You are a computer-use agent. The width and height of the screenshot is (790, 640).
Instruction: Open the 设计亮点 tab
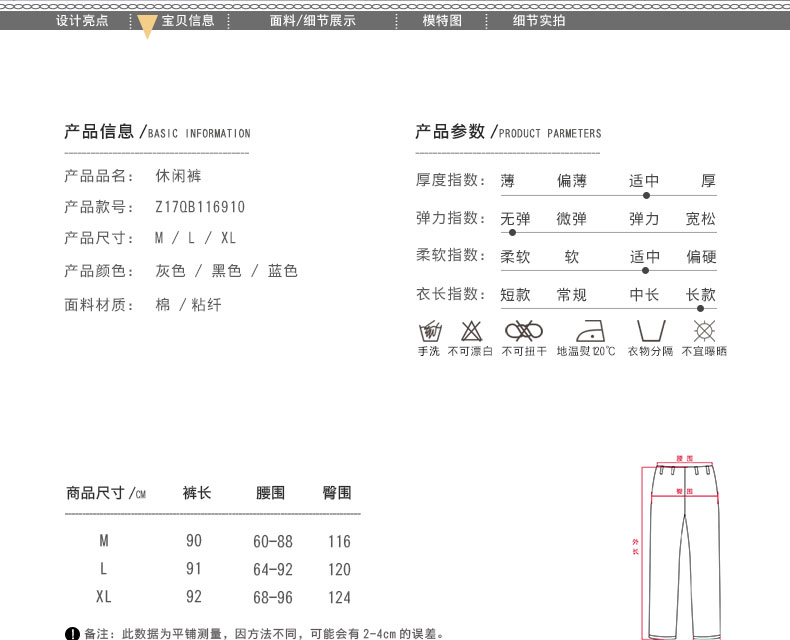click(x=82, y=20)
